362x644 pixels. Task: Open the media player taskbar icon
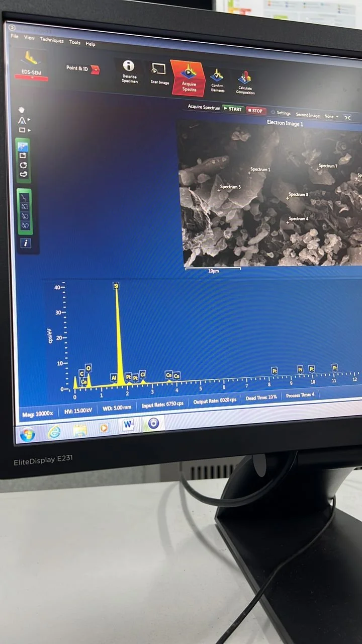coord(104,428)
